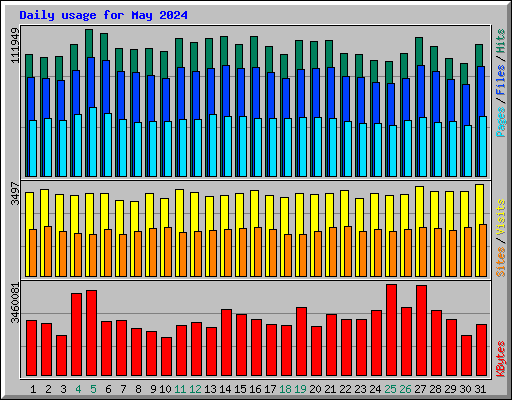Click day 21 on the x-axis

pyautogui.click(x=330, y=389)
